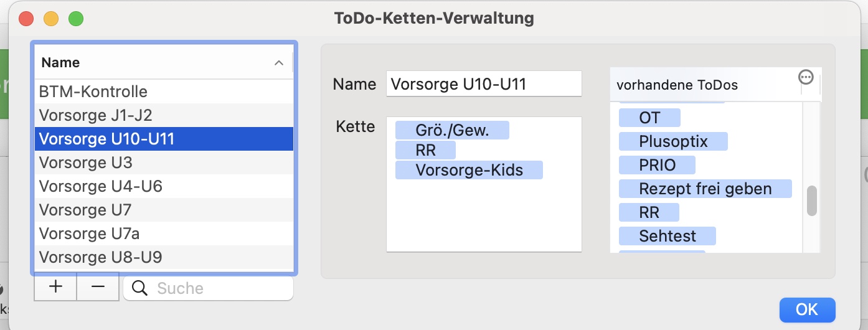Pick Vorsorge U7a in list
868x330 pixels.
(x=89, y=233)
